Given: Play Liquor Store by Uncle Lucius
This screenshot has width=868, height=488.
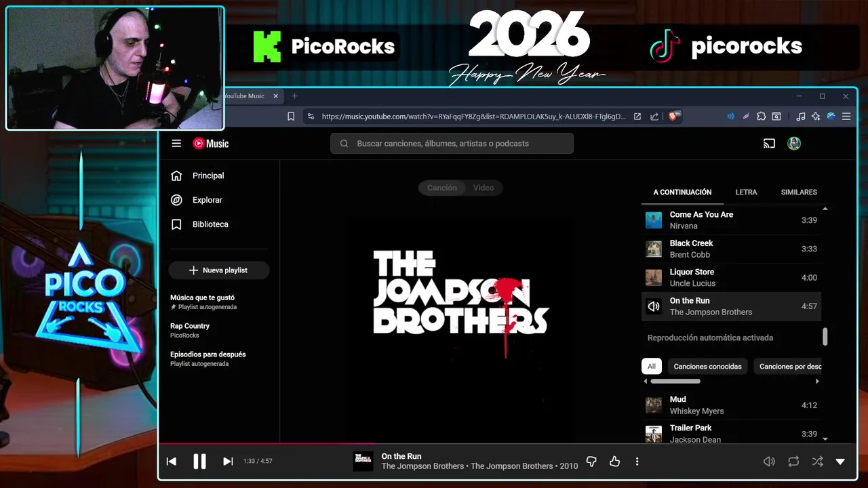Looking at the screenshot, I should 731,277.
